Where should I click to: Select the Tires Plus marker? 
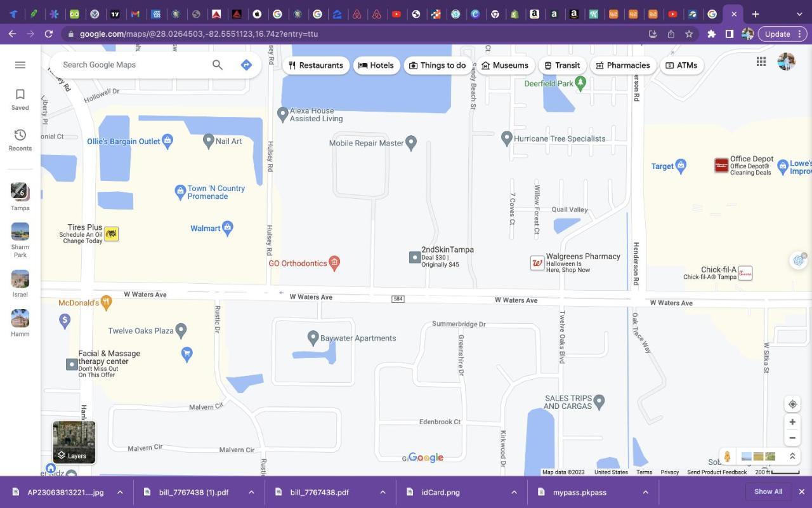112,234
